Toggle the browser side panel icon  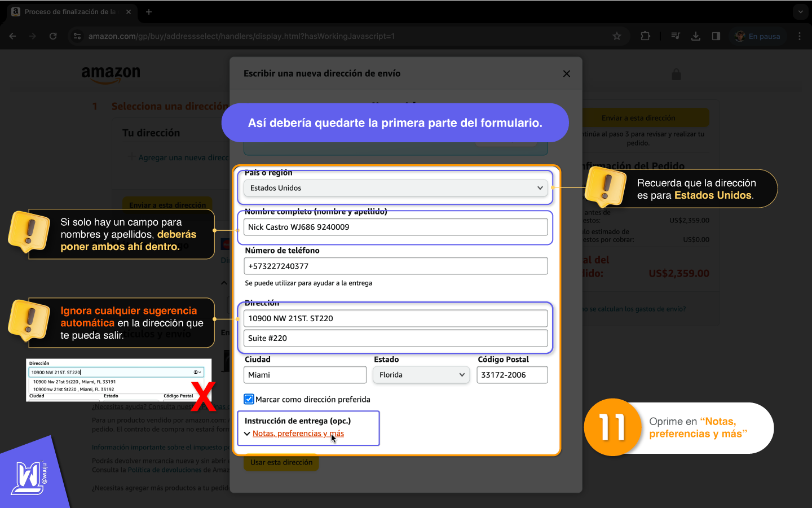[716, 36]
